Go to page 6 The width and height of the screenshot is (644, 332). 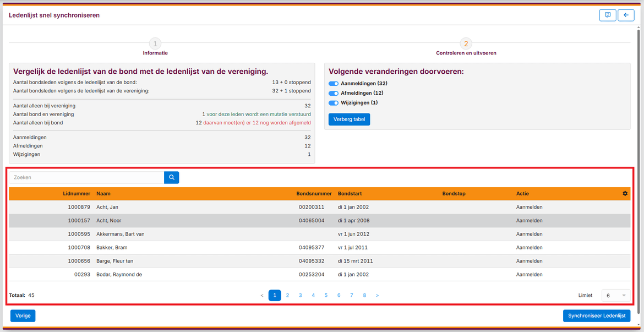coord(339,296)
